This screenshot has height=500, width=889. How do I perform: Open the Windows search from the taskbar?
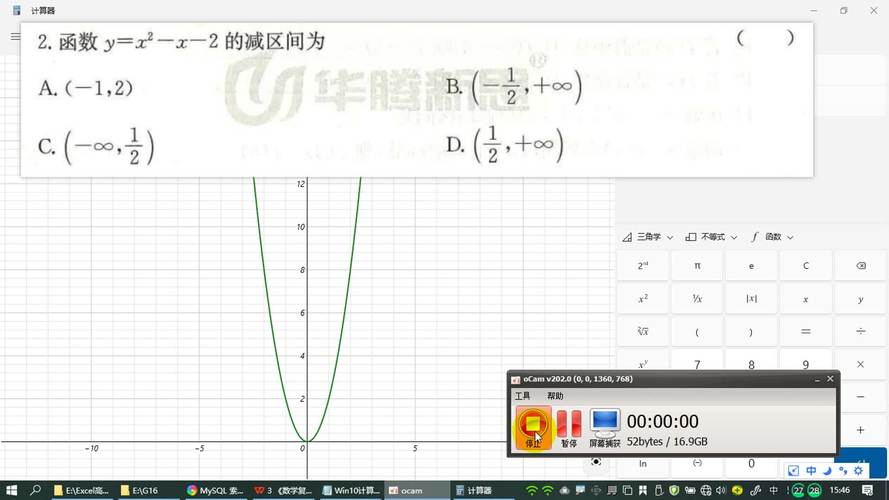click(36, 491)
